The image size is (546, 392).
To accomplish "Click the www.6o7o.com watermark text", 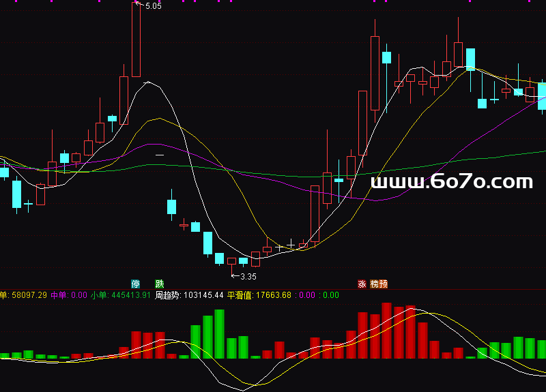I will [x=451, y=182].
